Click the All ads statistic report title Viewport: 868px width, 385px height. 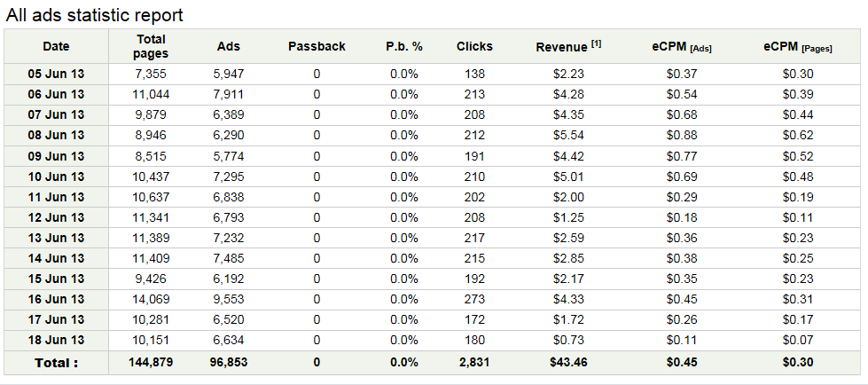click(x=95, y=15)
